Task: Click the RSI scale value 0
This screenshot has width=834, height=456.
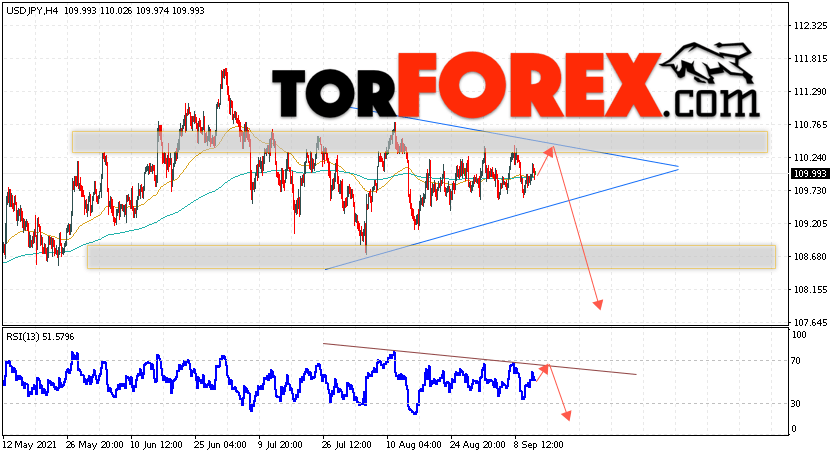Action: pos(794,429)
